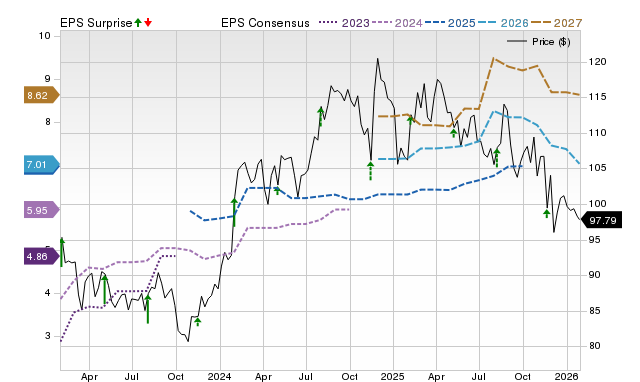The image size is (640, 382).
Task: Select the 2027 EPS consensus legend entry
Action: [x=556, y=23]
